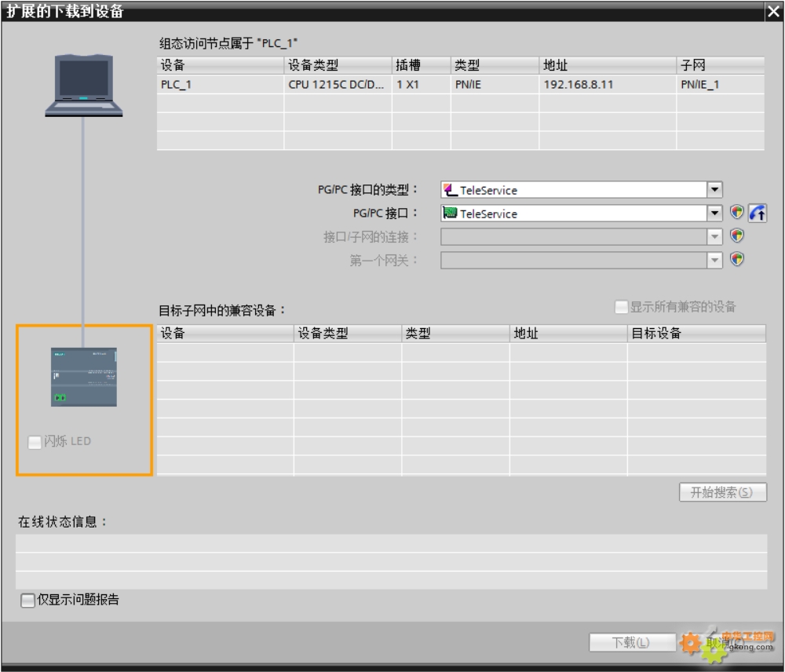
Task: Click the 1 X1 slot cell
Action: click(421, 85)
